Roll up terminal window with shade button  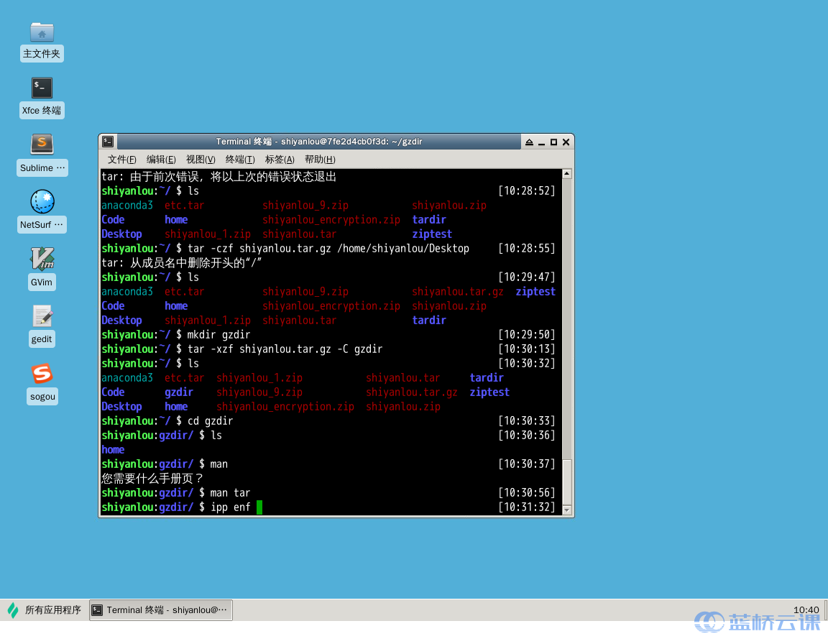click(x=529, y=142)
